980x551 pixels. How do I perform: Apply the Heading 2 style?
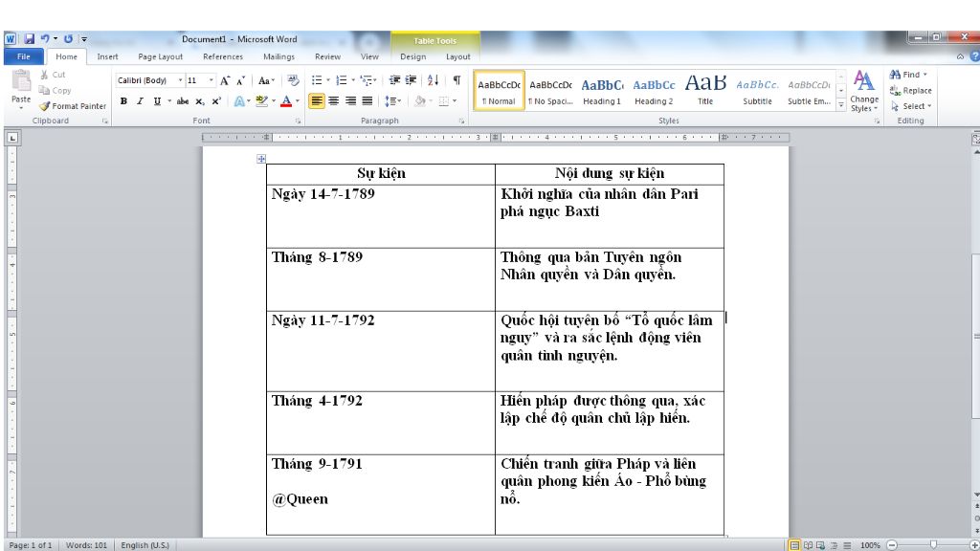[x=654, y=91]
